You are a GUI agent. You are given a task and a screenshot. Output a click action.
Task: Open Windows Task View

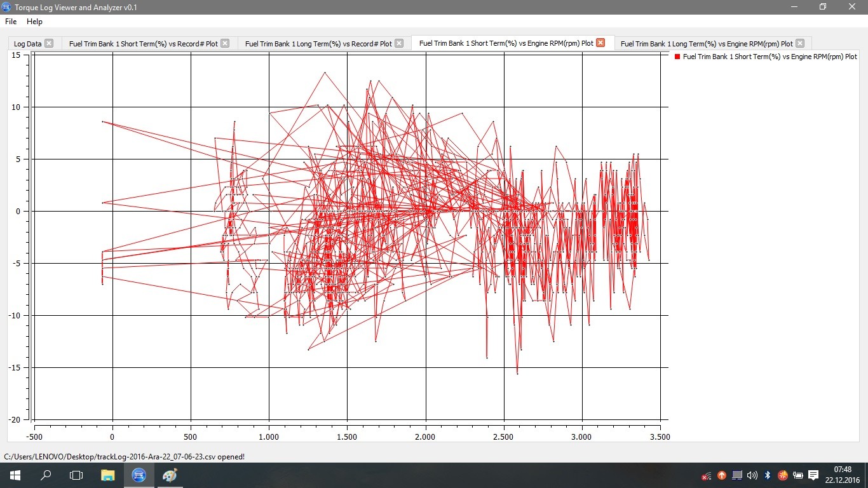tap(76, 475)
